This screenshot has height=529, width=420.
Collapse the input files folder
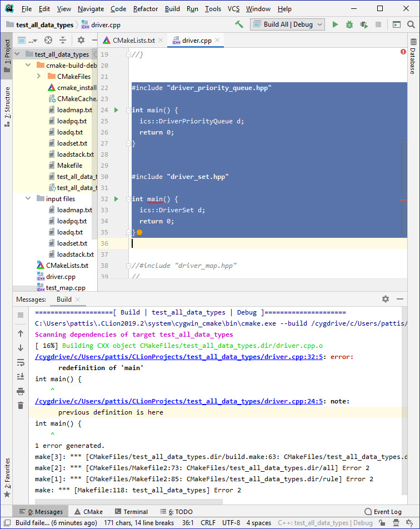coord(28,198)
